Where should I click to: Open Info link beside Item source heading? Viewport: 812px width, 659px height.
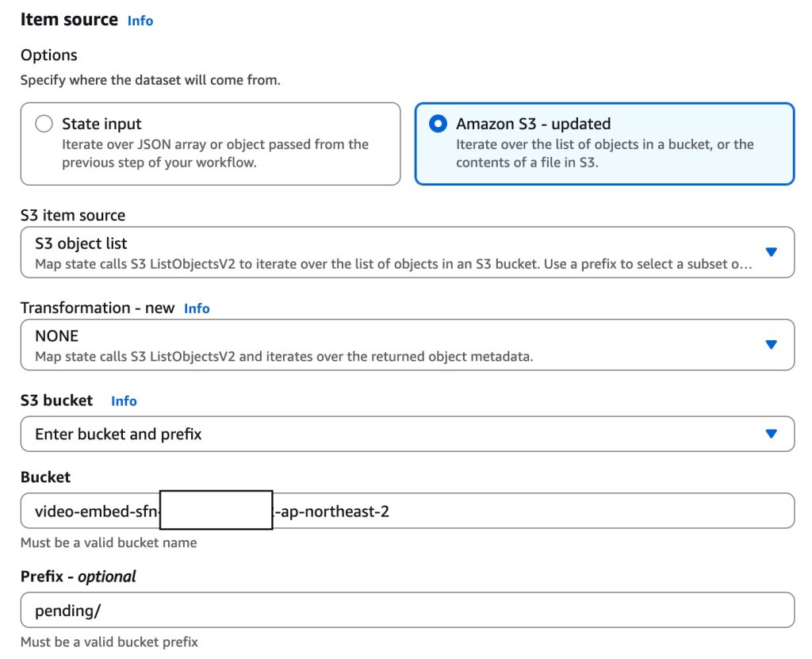(x=140, y=21)
